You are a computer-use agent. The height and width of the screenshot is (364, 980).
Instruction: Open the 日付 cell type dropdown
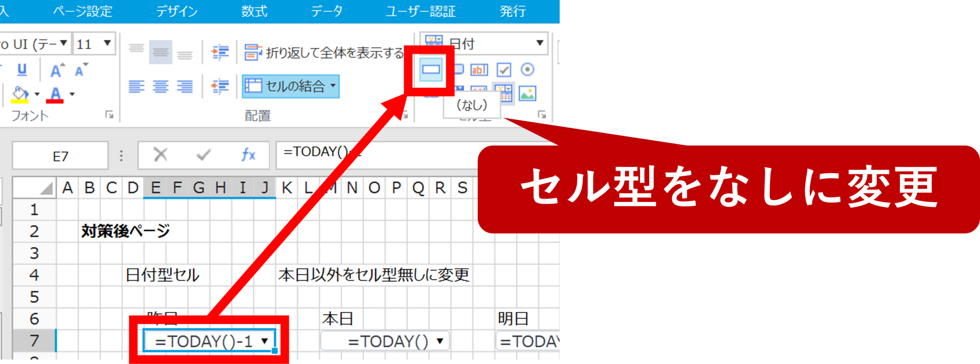click(539, 43)
